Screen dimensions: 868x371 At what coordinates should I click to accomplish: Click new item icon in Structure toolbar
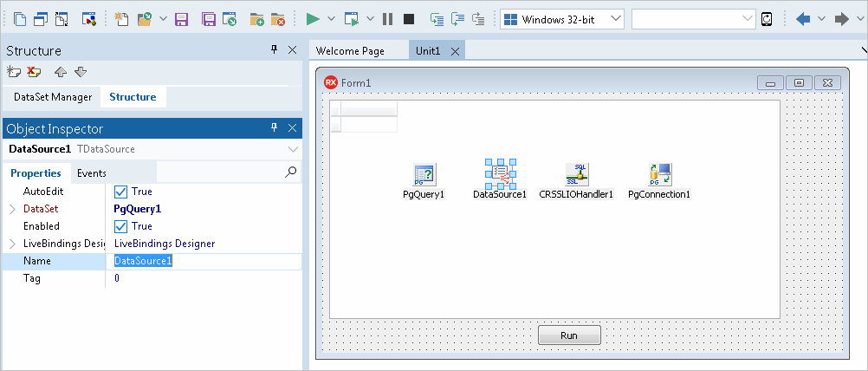13,71
